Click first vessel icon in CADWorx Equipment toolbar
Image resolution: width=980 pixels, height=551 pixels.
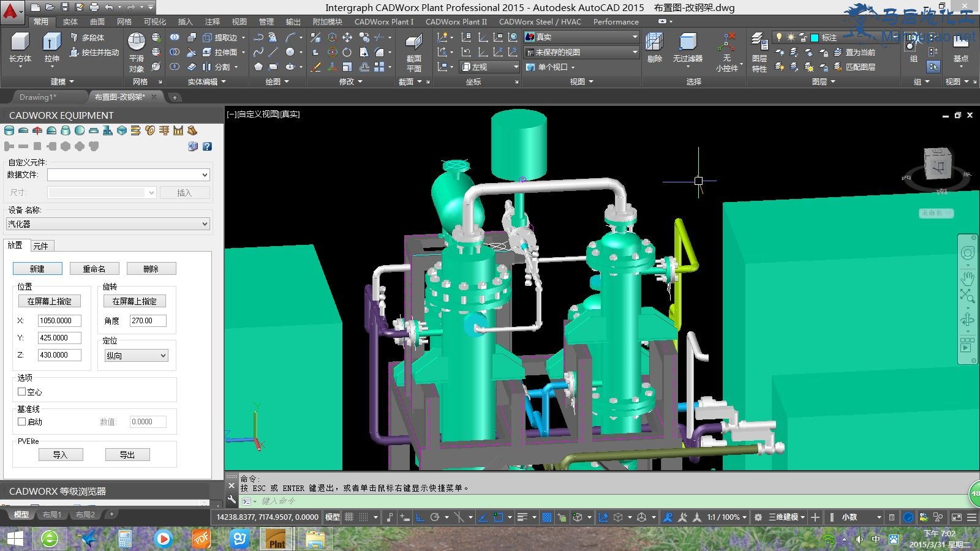[x=9, y=130]
